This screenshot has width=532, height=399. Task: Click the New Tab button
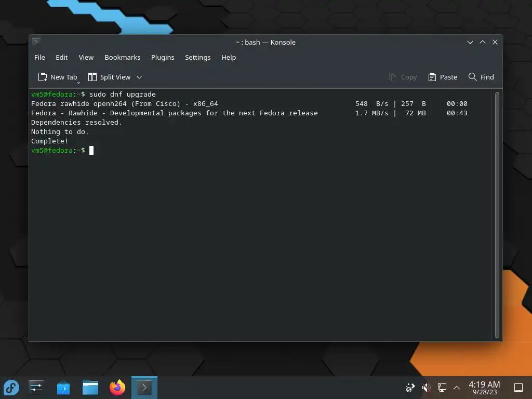[x=57, y=77]
